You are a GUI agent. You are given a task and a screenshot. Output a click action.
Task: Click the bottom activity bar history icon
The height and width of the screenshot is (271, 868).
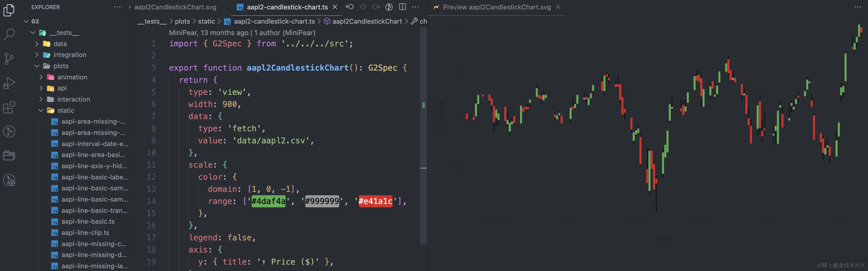tap(9, 180)
